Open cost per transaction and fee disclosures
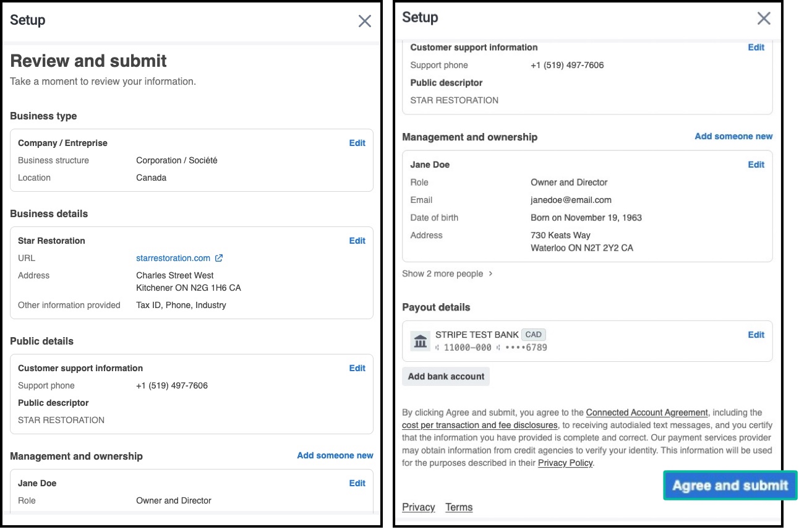The image size is (799, 532). pos(479,425)
